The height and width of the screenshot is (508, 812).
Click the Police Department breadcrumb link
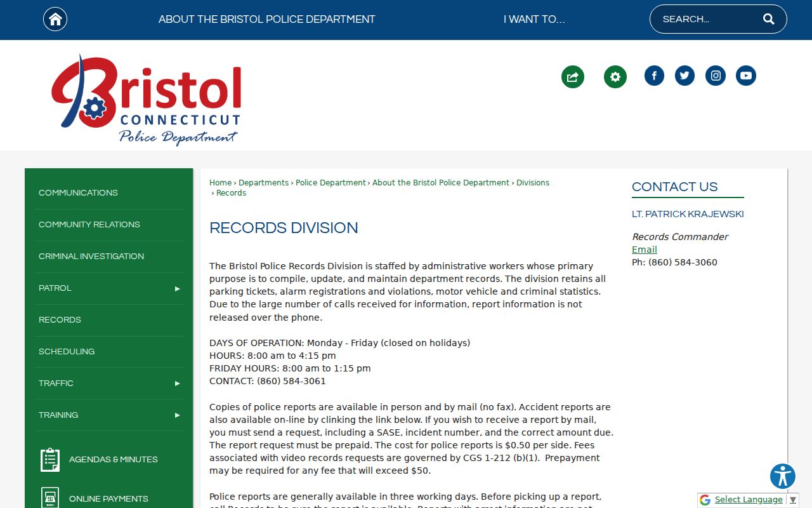point(331,183)
